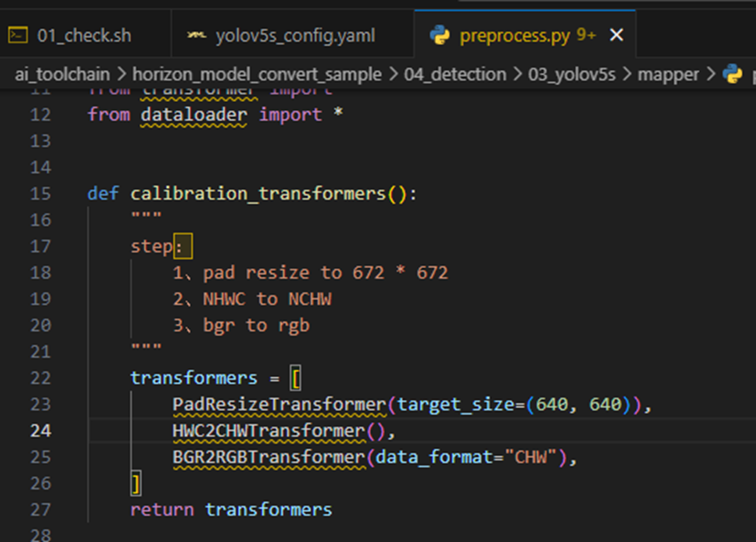Click the YAML file icon on yolov5s_config.yaml tab
Image resolution: width=756 pixels, height=542 pixels.
click(197, 35)
